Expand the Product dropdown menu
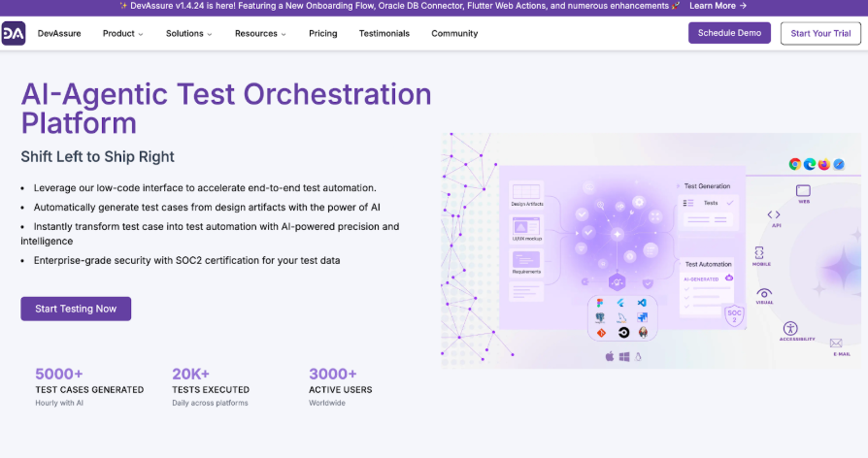Screen dimensions: 868x458 point(123,33)
